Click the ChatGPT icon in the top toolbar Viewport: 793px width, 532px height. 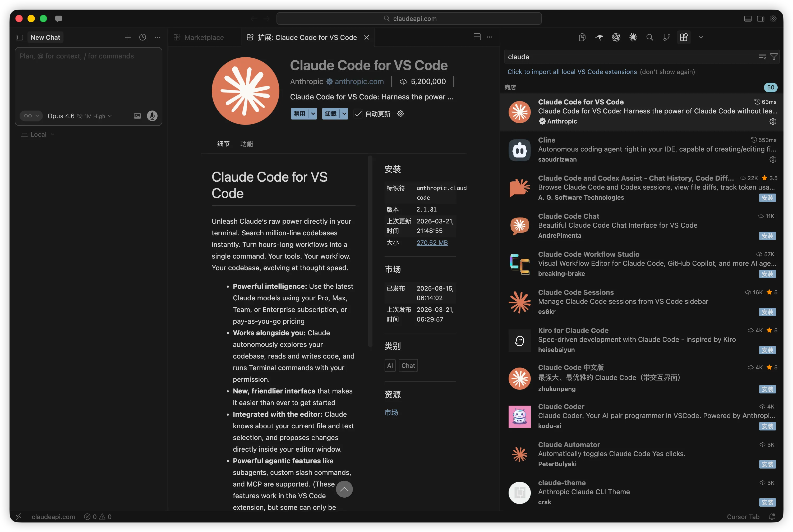pos(616,37)
